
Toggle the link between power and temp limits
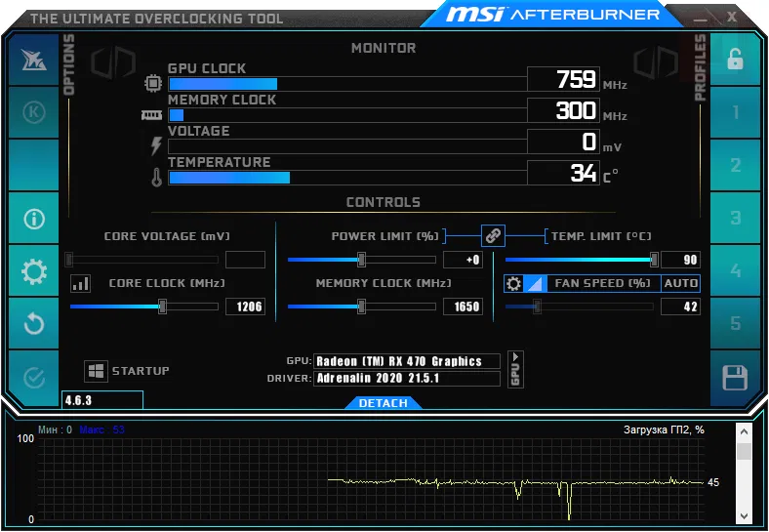tap(493, 235)
